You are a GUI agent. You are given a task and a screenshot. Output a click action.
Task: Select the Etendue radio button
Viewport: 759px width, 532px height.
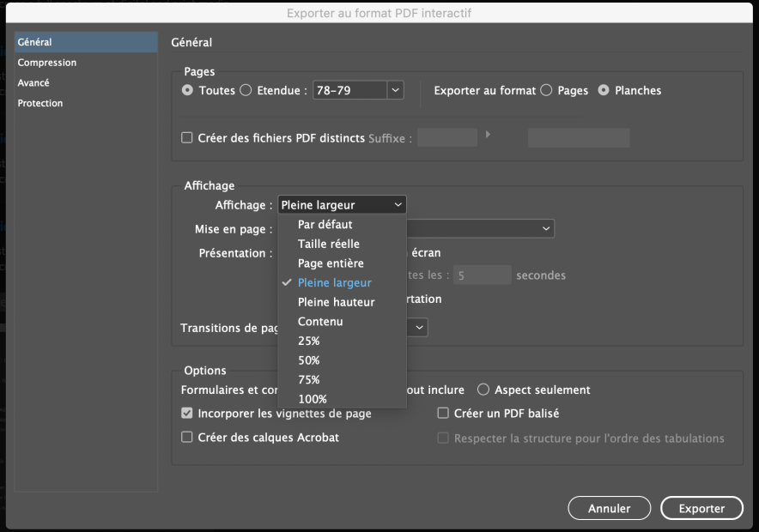click(246, 90)
